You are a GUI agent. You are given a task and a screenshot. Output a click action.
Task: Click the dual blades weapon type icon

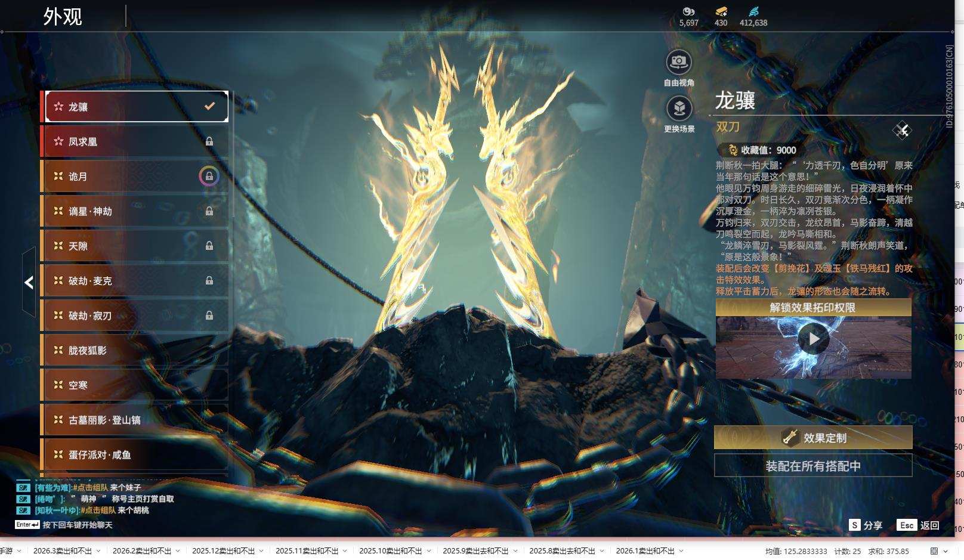pos(901,130)
